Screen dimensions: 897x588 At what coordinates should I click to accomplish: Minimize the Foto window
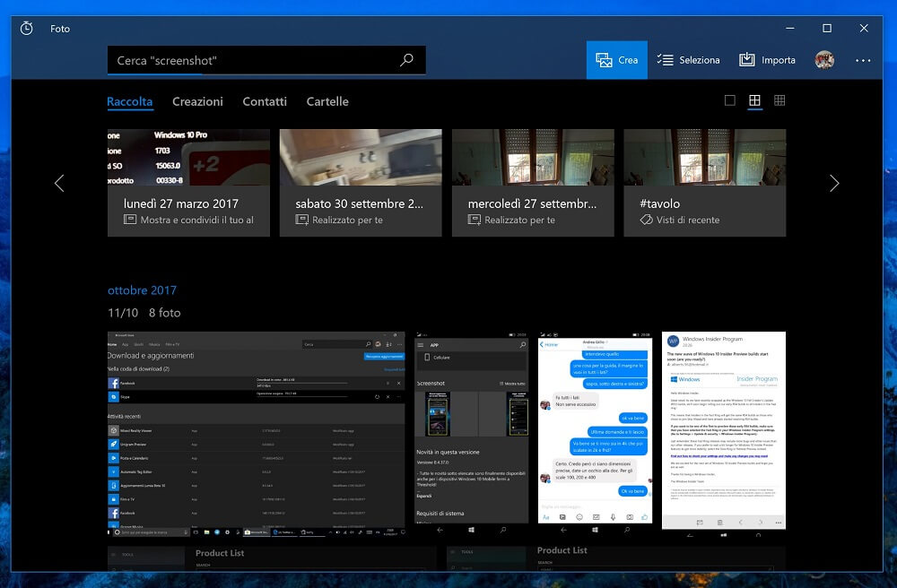[x=790, y=28]
